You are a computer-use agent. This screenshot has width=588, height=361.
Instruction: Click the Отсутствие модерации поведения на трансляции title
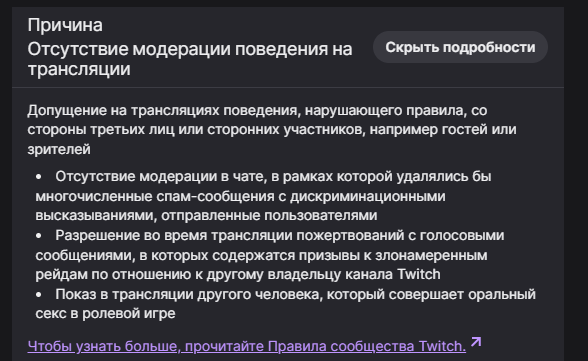pyautogui.click(x=190, y=59)
